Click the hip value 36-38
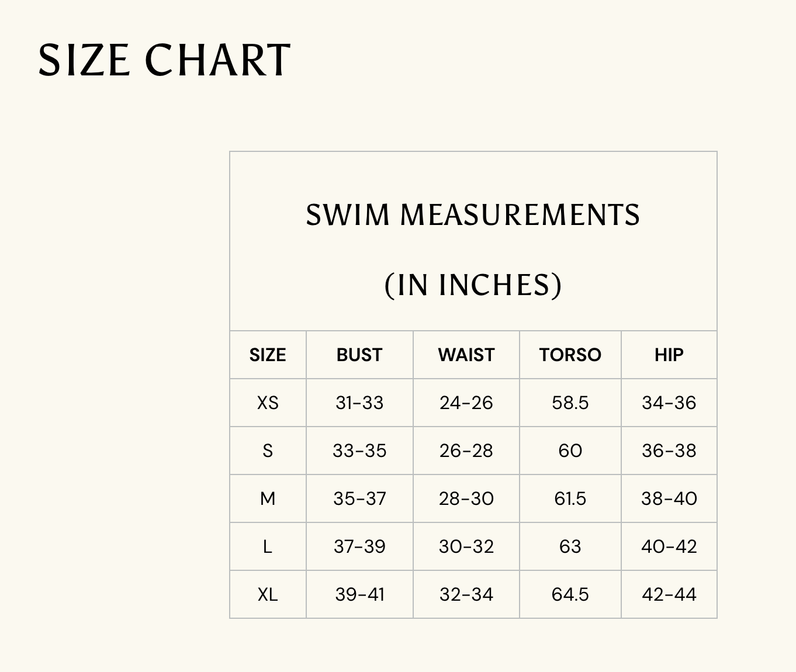 pyautogui.click(x=669, y=451)
